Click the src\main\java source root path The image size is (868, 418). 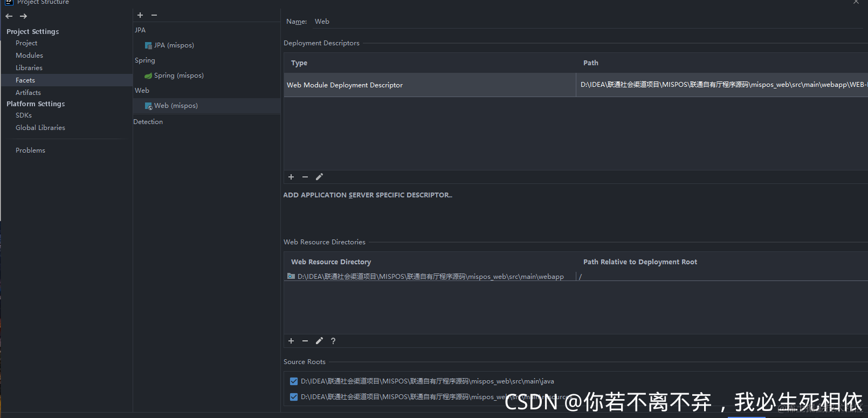click(x=428, y=381)
